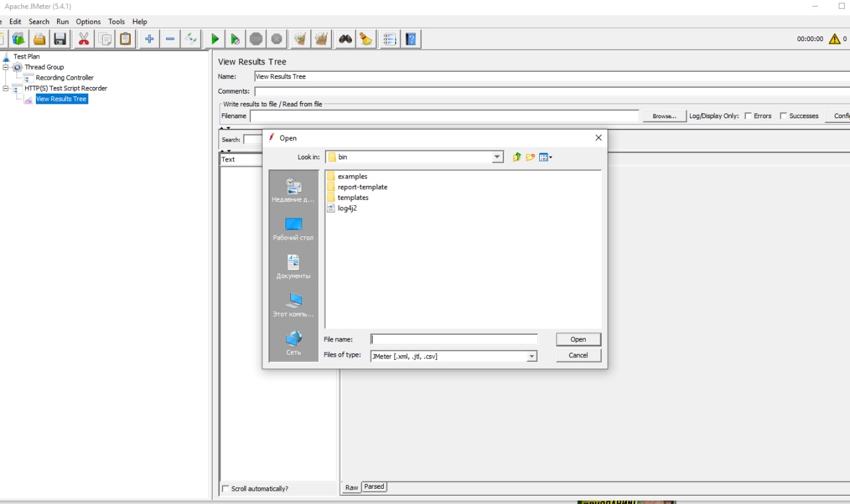Open the Text renderer dropdown
Screen dimensions: 850x504
(241, 159)
